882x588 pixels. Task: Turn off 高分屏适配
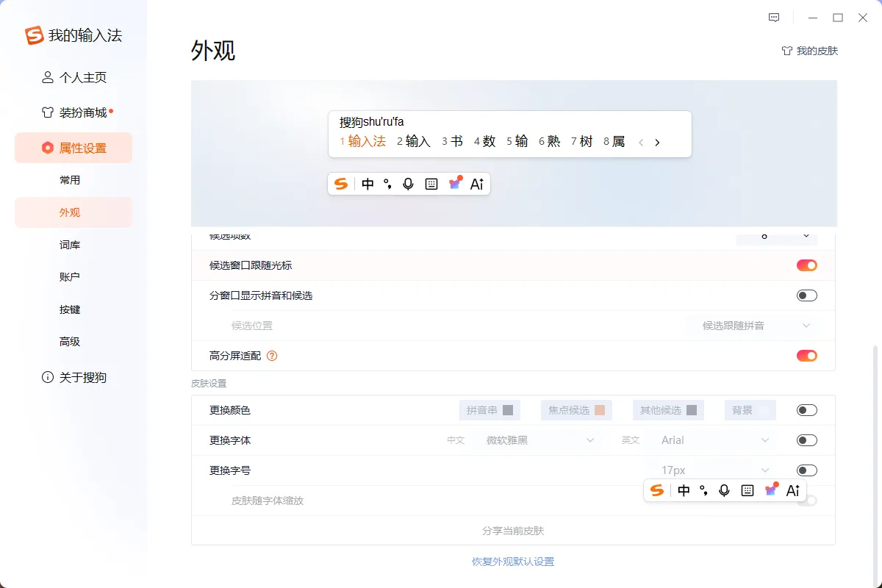[806, 355]
